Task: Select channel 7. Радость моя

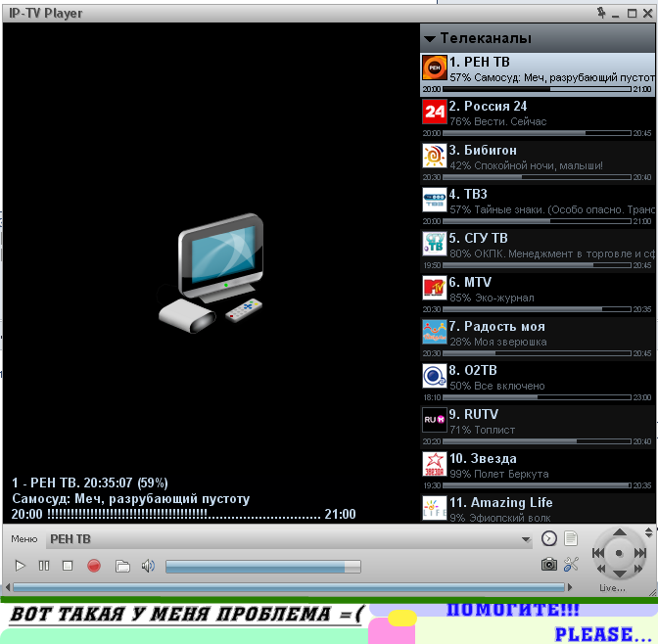Action: pyautogui.click(x=538, y=339)
